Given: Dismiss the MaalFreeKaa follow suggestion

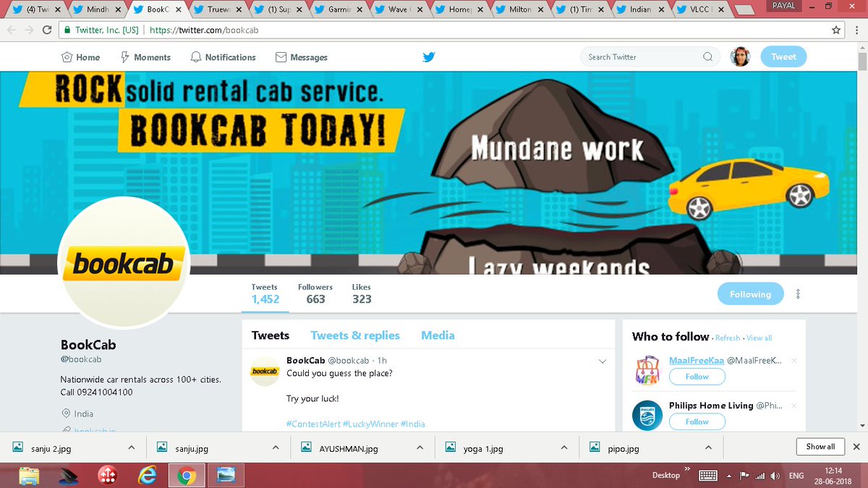Looking at the screenshot, I should point(794,361).
